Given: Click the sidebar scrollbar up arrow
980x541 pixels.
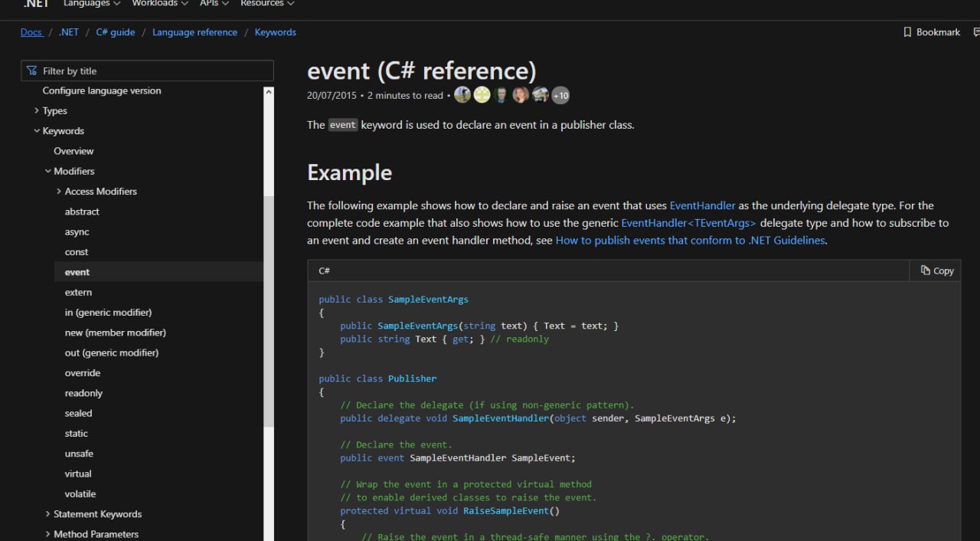Looking at the screenshot, I should [x=268, y=92].
